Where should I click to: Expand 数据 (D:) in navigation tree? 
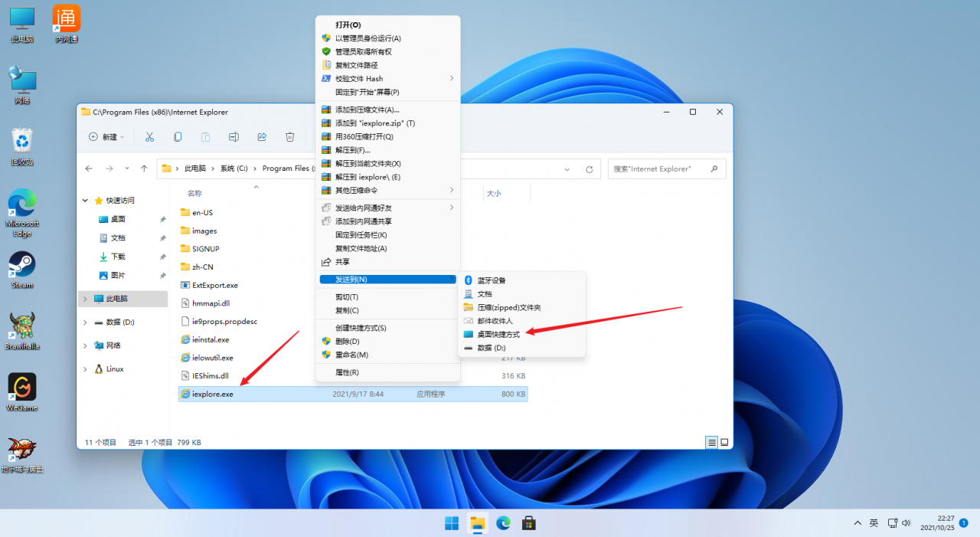pos(86,323)
